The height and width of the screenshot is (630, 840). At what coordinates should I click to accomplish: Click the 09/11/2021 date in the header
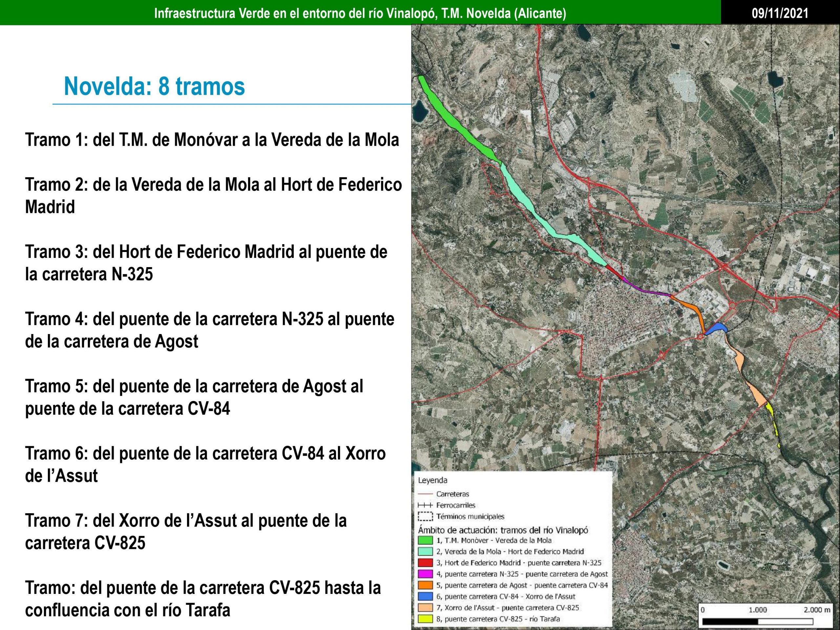[780, 14]
